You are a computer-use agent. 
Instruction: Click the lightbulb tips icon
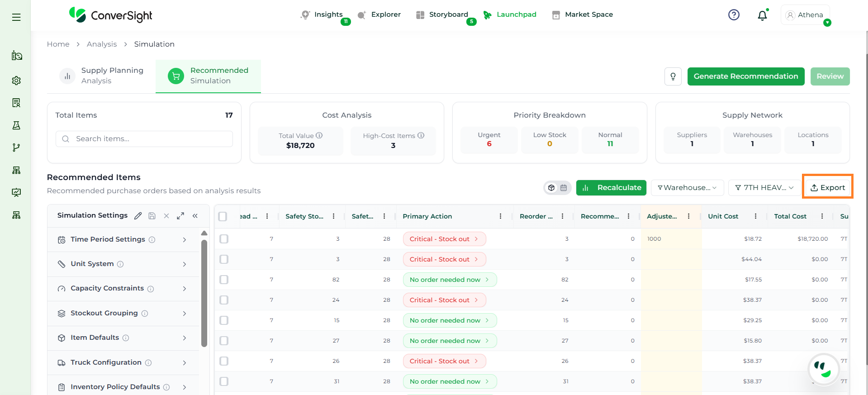(x=673, y=76)
